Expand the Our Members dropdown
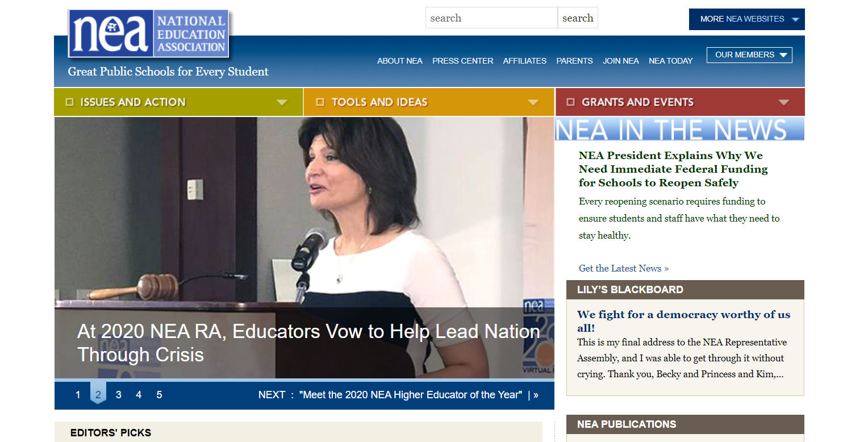 (749, 55)
